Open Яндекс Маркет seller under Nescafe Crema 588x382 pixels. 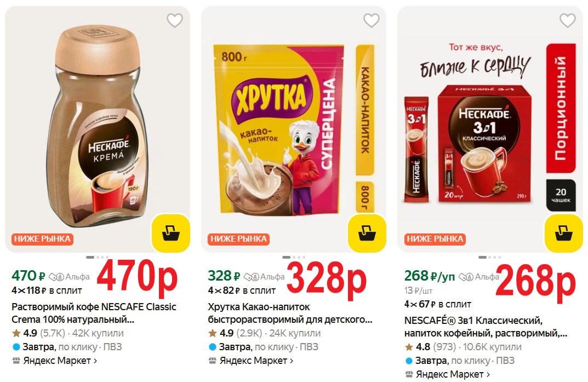(x=54, y=361)
